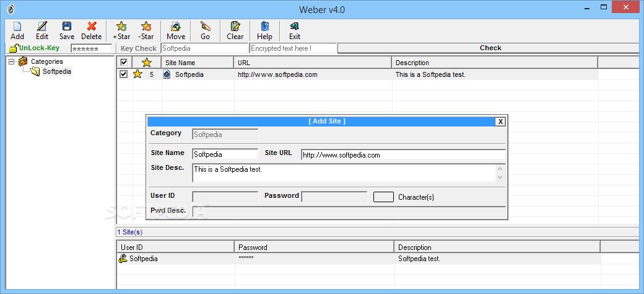This screenshot has height=294, width=644.
Task: Select the Edit pencil tool
Action: pos(42,27)
